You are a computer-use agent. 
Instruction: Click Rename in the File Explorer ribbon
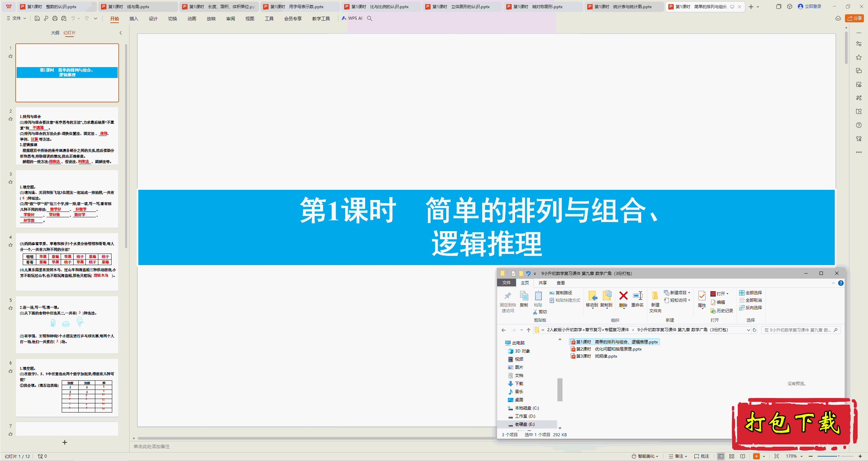pyautogui.click(x=637, y=299)
